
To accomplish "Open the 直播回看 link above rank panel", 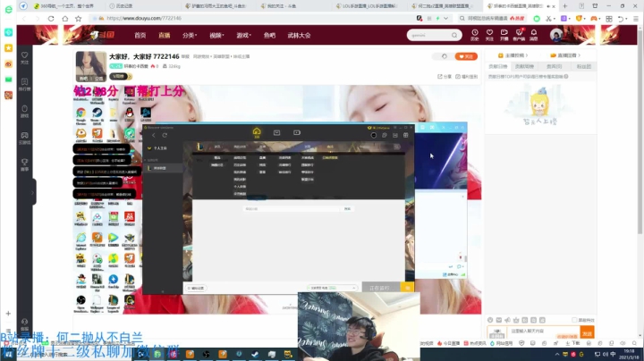I will coord(565,55).
